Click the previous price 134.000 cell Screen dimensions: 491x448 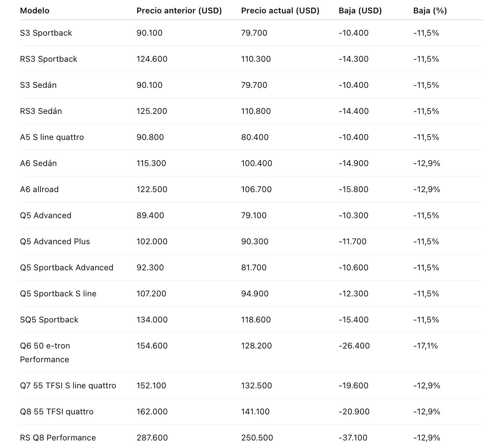tap(152, 320)
